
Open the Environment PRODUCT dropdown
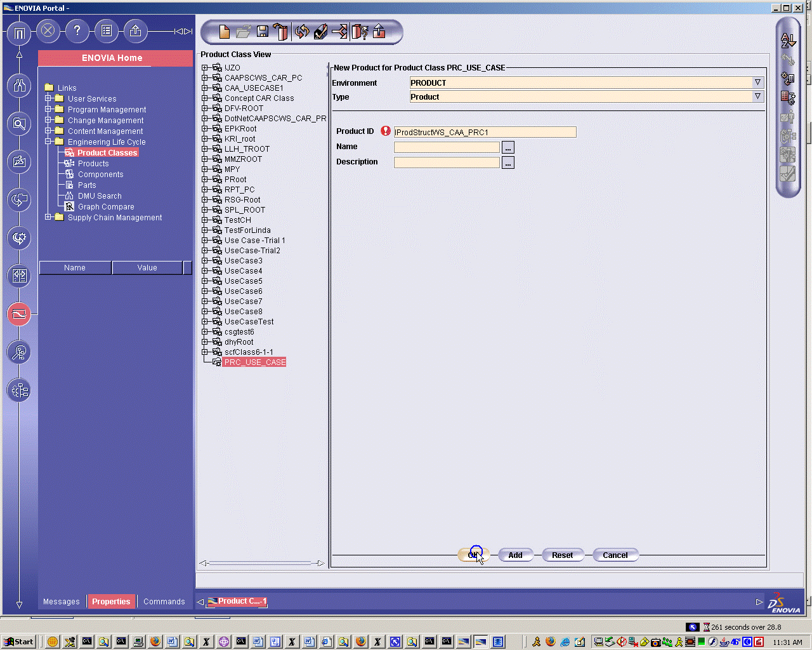pyautogui.click(x=757, y=83)
